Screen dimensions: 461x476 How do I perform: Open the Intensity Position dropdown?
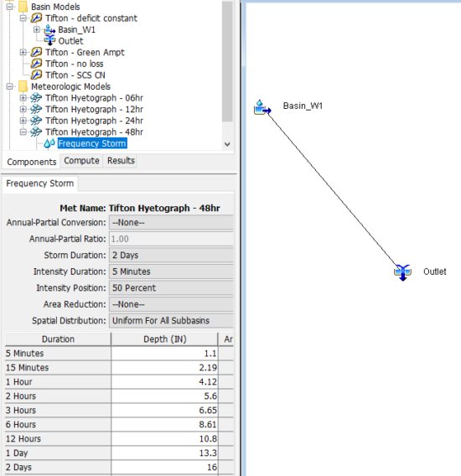[171, 287]
